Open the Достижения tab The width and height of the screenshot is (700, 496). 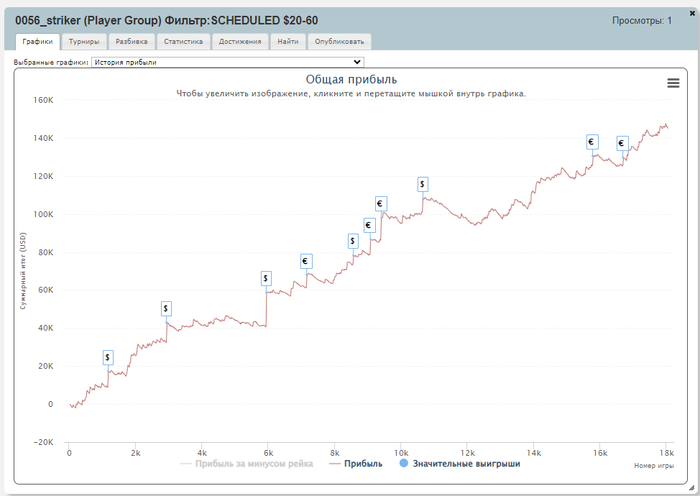240,42
